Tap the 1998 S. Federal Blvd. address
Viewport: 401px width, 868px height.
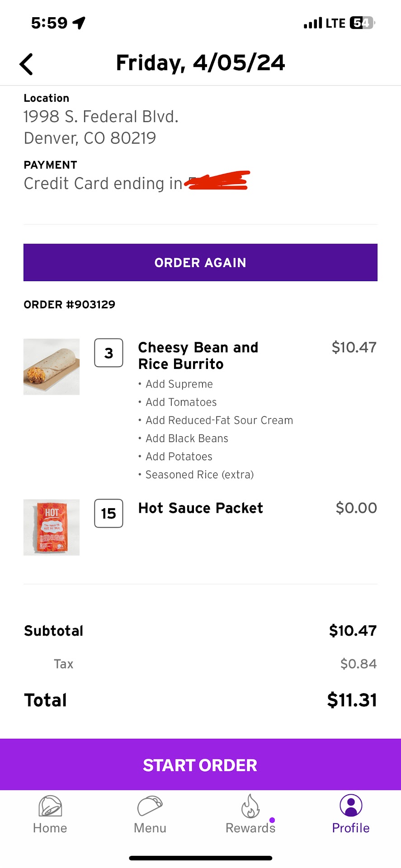tap(101, 117)
